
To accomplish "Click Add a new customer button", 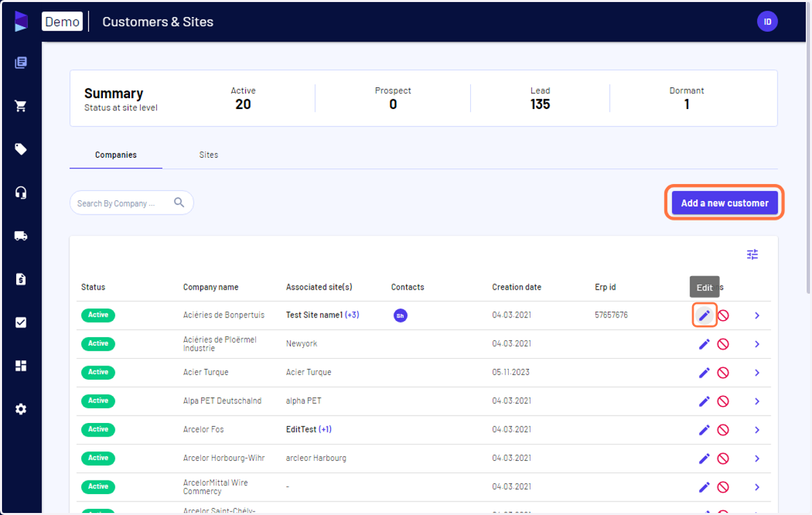I will tap(725, 202).
